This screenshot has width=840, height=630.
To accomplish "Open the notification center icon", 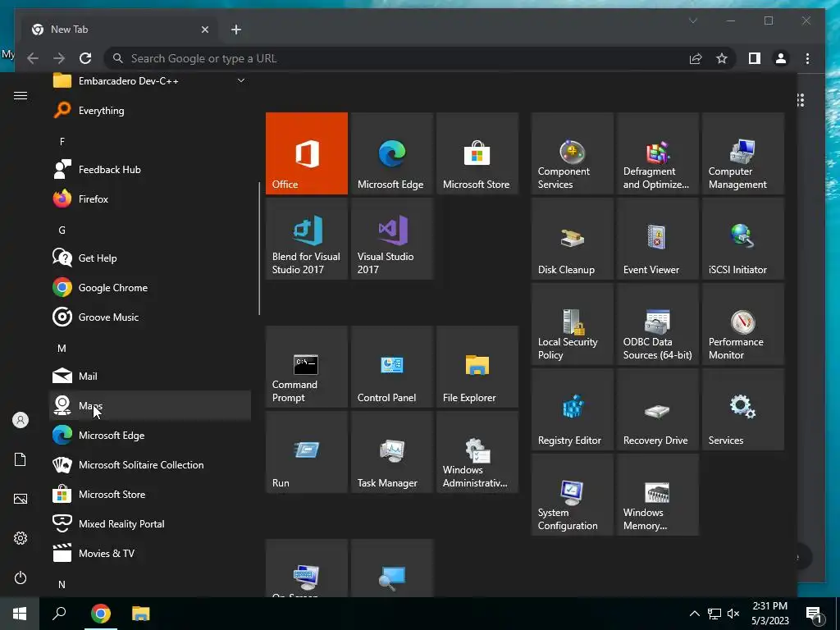I will pos(815,614).
